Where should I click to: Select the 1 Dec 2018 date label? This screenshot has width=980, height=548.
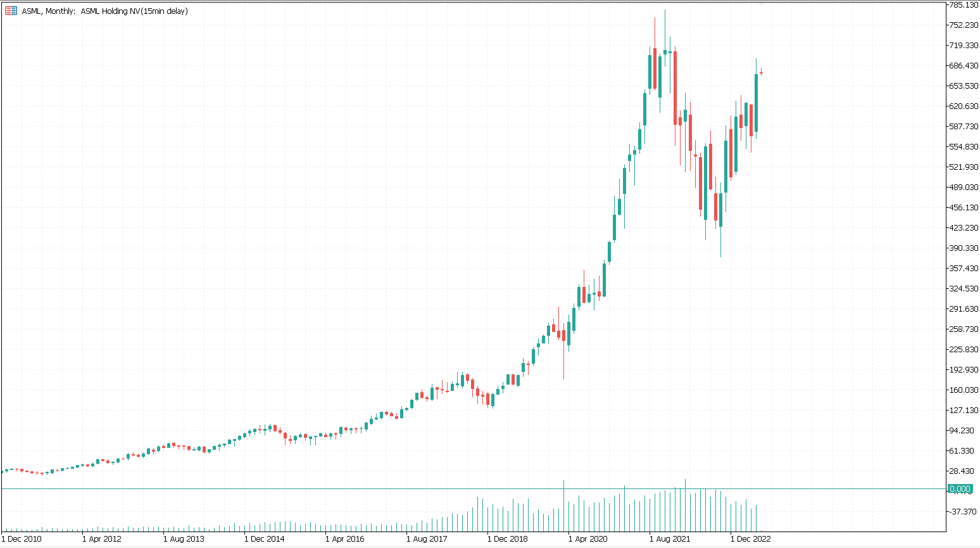(x=508, y=539)
